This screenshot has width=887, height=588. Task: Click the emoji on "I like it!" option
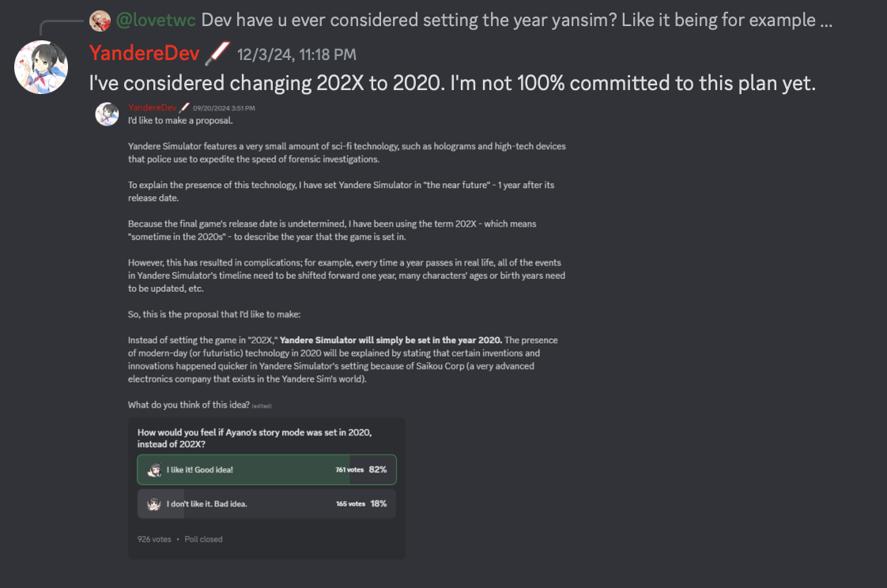[155, 469]
